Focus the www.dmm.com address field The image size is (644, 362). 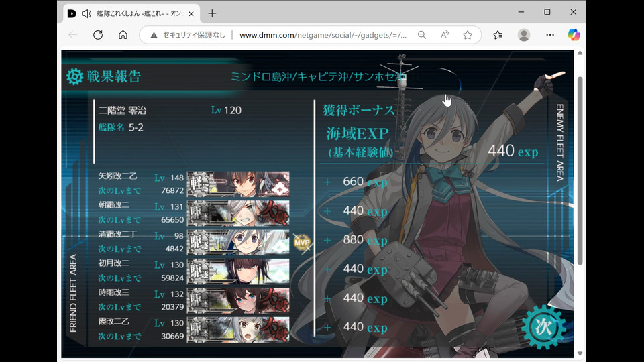click(323, 35)
